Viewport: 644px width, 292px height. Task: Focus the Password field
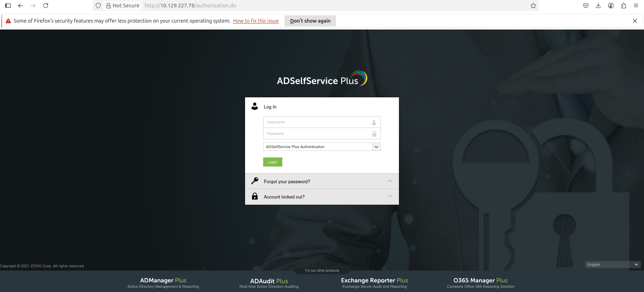pos(322,133)
